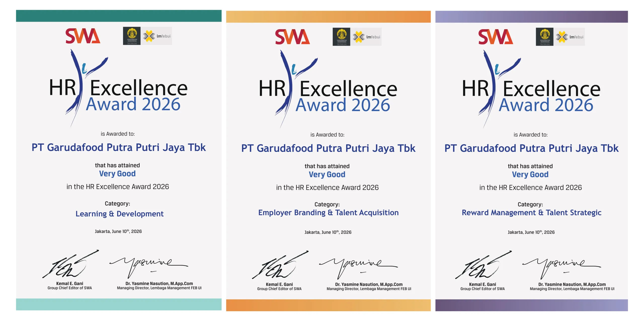Screen dimensions: 644x322
Task: Click the SWA logo on the Reward Management certificate
Action: 496,37
